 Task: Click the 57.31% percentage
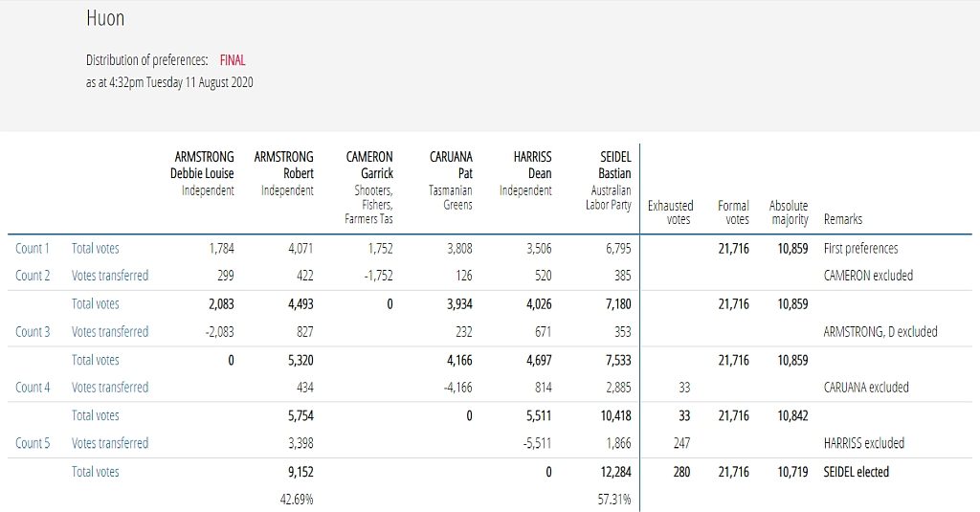click(613, 500)
